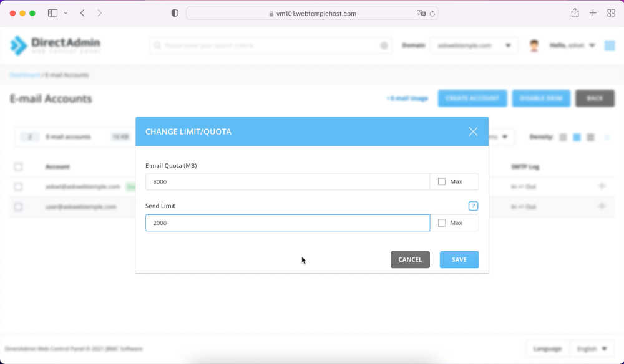Click the Safari address bar
Viewport: 624px width, 364px height.
pyautogui.click(x=312, y=14)
